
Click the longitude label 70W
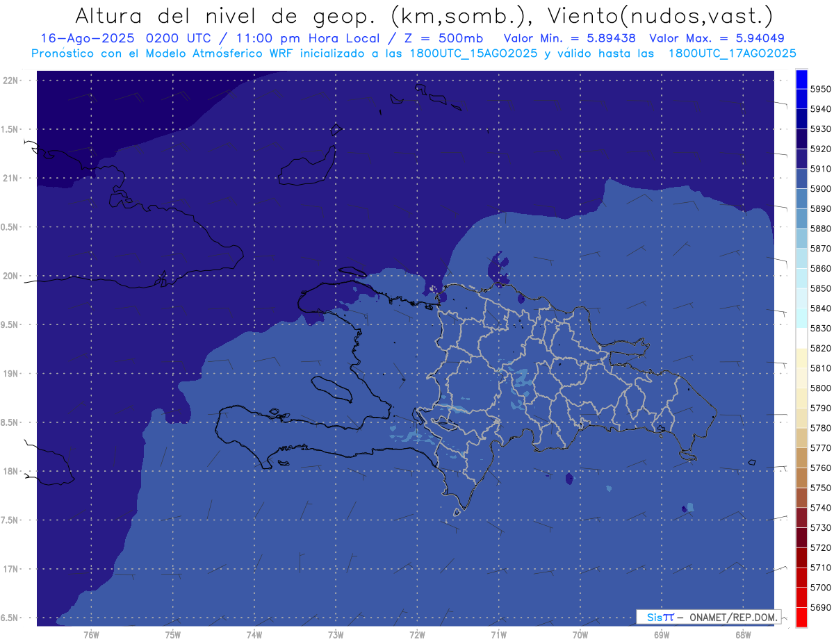coord(580,634)
